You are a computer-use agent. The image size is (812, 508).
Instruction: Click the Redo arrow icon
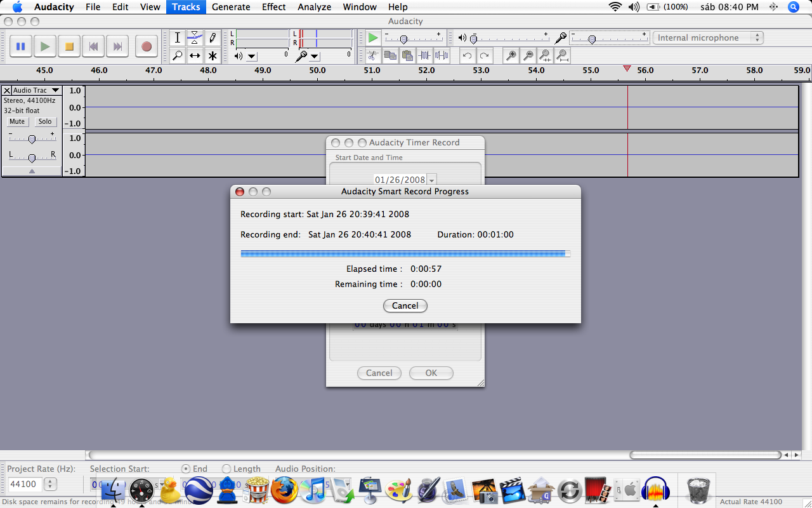[484, 55]
